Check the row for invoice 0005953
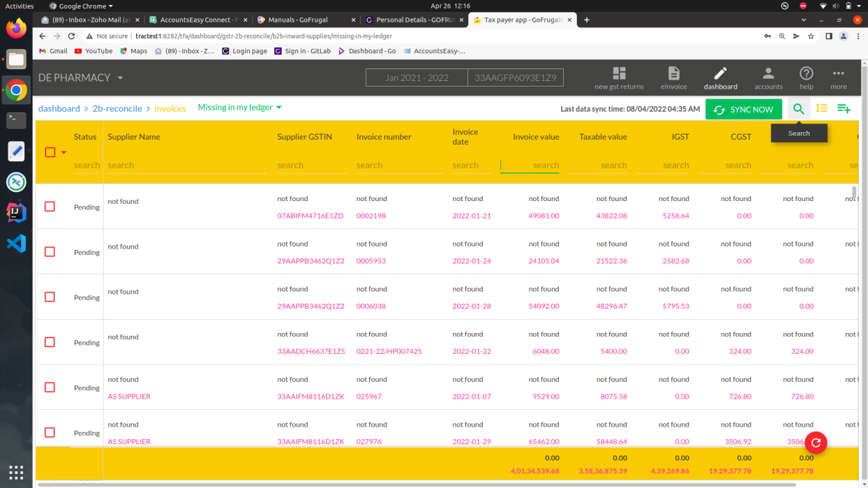This screenshot has width=868, height=488. (50, 252)
